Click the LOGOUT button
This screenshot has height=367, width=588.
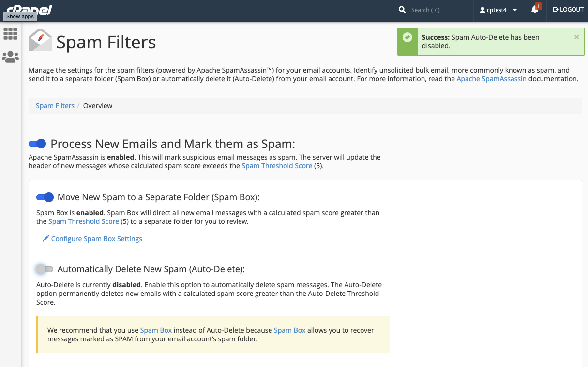coord(568,10)
